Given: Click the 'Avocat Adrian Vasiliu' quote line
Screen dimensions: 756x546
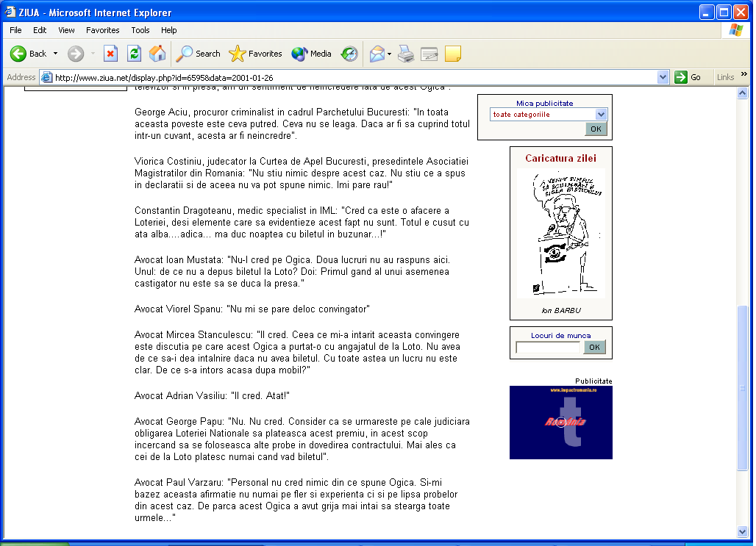Looking at the screenshot, I should click(x=212, y=395).
